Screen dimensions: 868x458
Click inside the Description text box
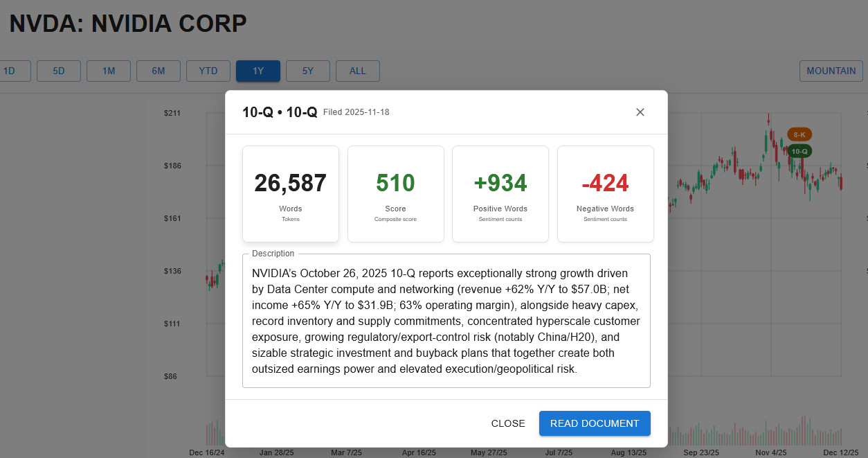[446, 321]
